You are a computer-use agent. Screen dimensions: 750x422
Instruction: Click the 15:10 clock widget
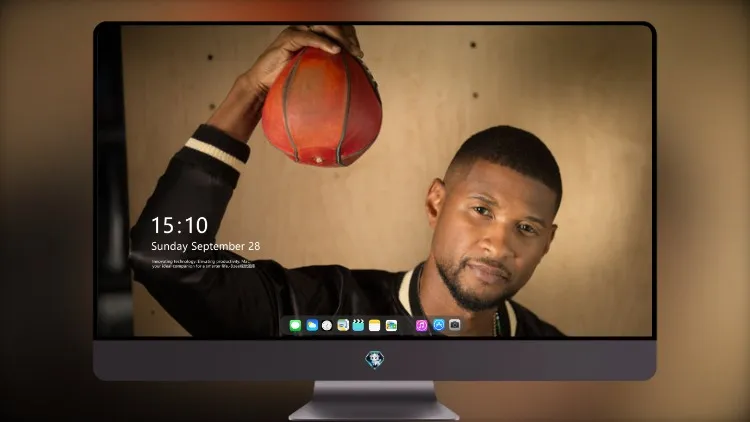coord(179,225)
